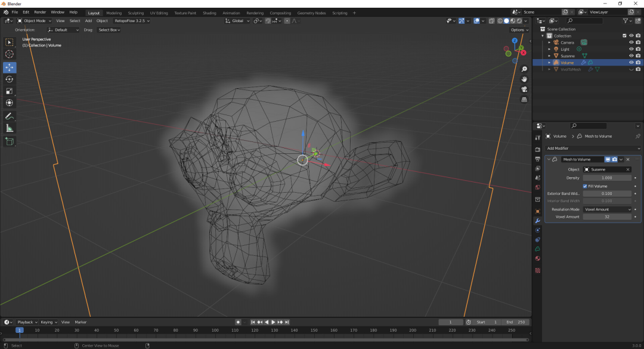Hide the Suzanne object with eye icon
Image resolution: width=644 pixels, height=349 pixels.
(x=631, y=55)
